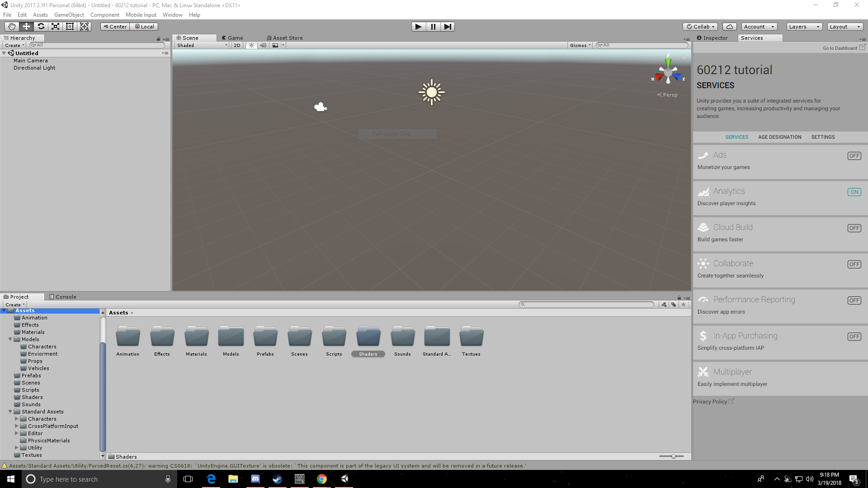Image resolution: width=868 pixels, height=488 pixels.
Task: Select the combined Transform tool
Action: coord(84,27)
